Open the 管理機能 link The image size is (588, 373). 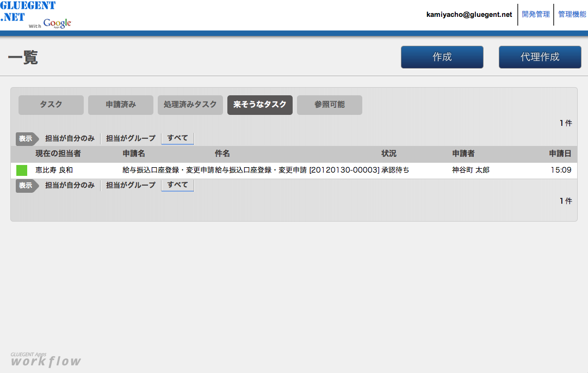click(x=572, y=14)
